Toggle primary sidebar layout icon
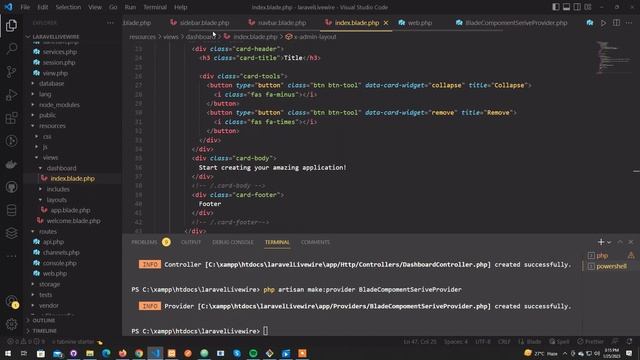The width and height of the screenshot is (640, 360). (x=556, y=7)
